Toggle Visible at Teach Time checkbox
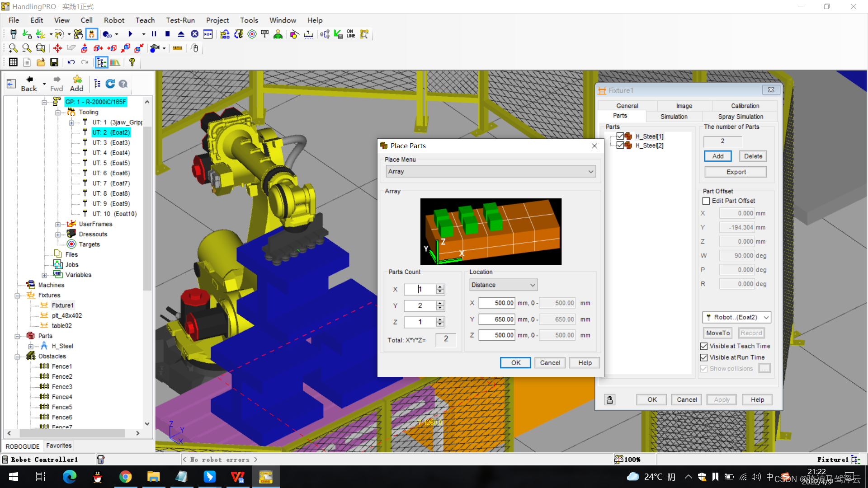The image size is (868, 488). tap(703, 346)
